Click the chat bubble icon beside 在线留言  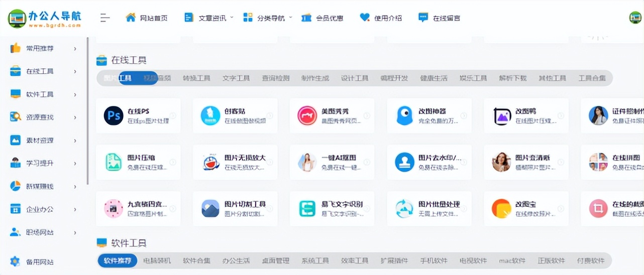(x=423, y=18)
